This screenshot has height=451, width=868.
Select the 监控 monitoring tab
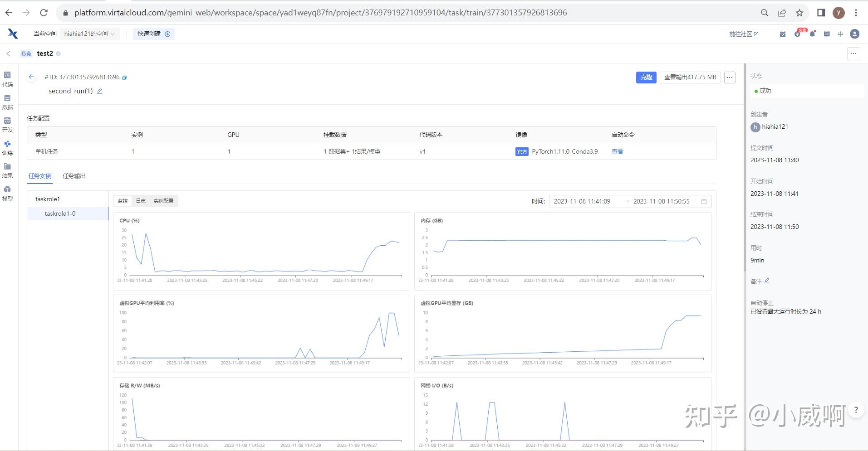[123, 201]
